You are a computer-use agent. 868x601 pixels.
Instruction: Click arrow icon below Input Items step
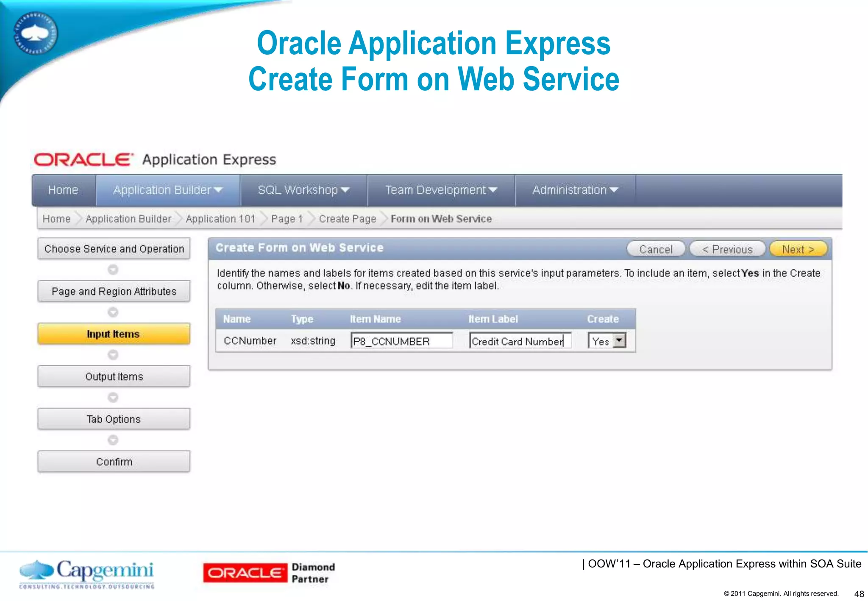[113, 355]
